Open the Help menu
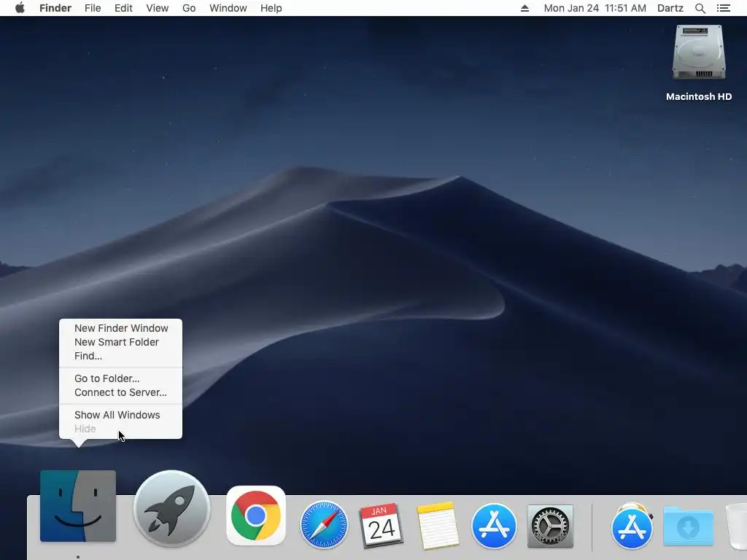747x560 pixels. 271,8
